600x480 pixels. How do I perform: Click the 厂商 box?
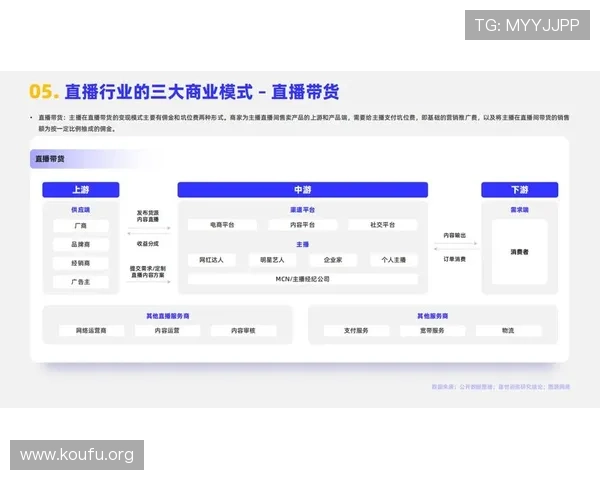click(x=81, y=226)
